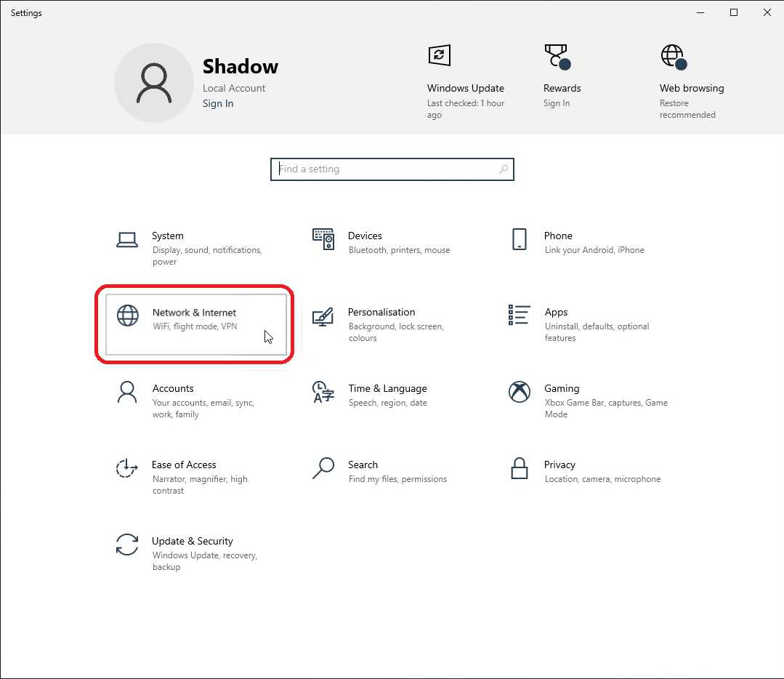Click 'Location, camera, microphone' description

[602, 479]
